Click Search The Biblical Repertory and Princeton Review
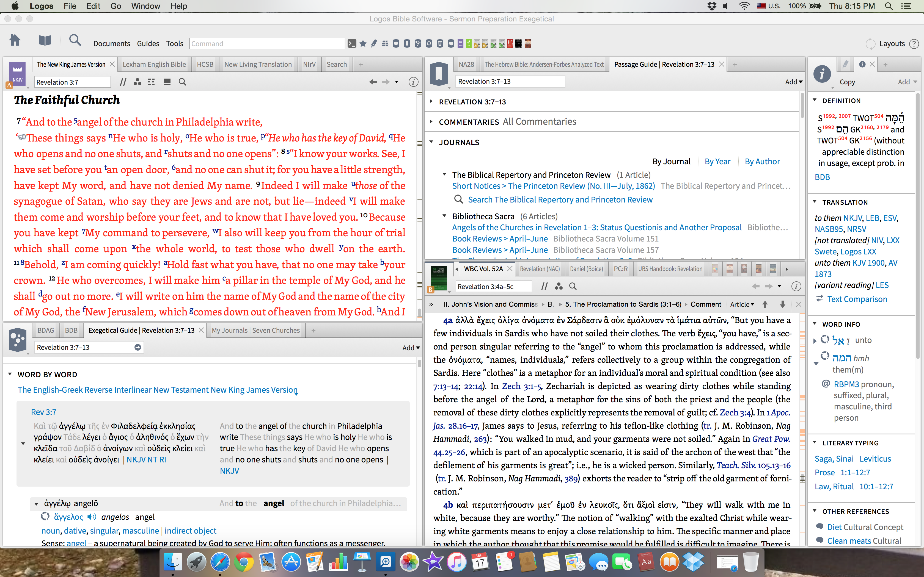 pos(560,199)
